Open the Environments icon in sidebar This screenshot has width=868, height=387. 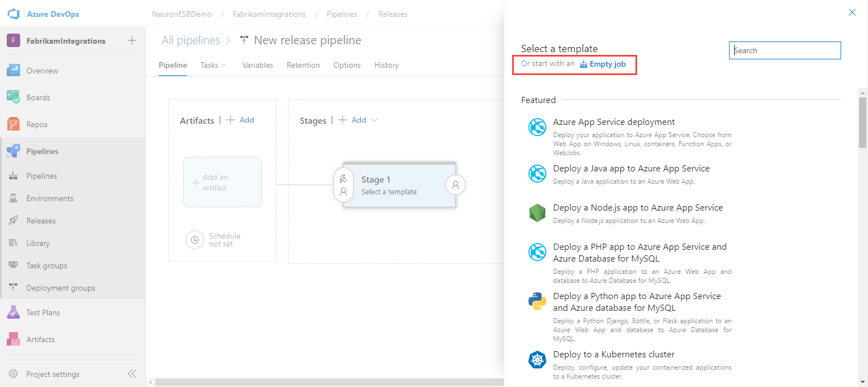click(x=13, y=198)
